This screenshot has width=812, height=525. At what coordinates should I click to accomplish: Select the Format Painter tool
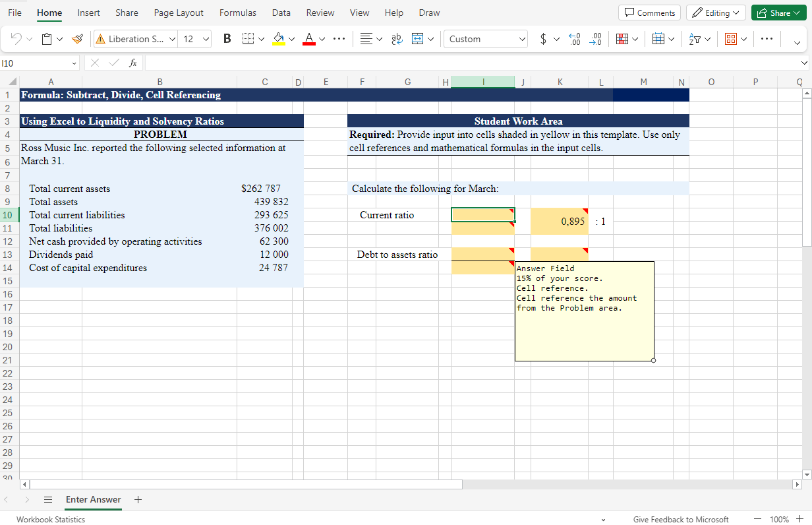(77, 39)
